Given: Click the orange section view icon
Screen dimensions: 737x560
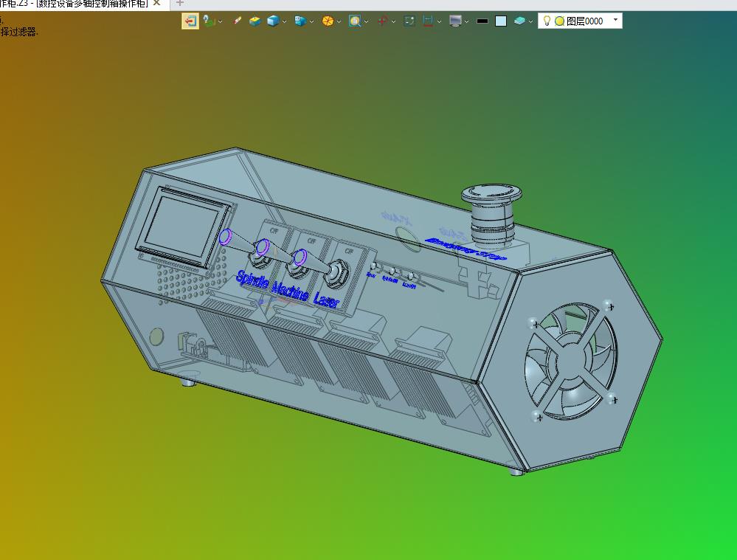Looking at the screenshot, I should coord(328,21).
